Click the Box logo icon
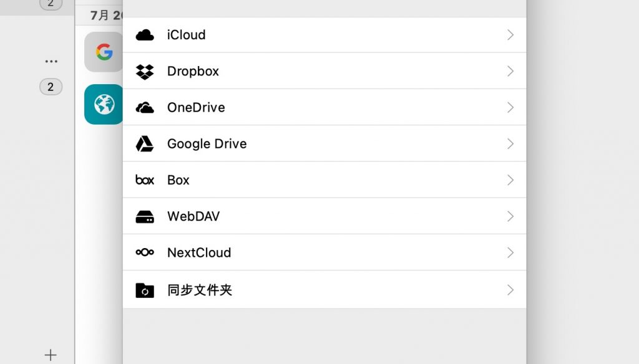639x364 pixels. [x=145, y=180]
